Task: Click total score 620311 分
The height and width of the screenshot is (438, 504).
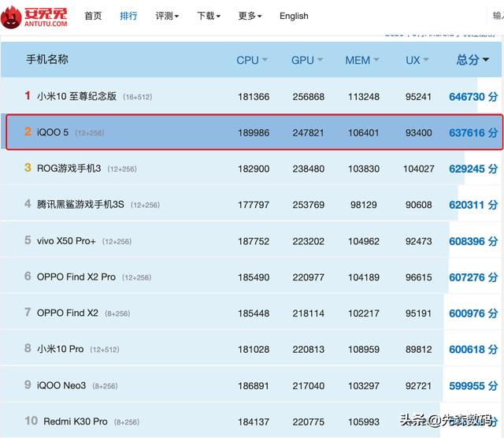Action: point(473,205)
